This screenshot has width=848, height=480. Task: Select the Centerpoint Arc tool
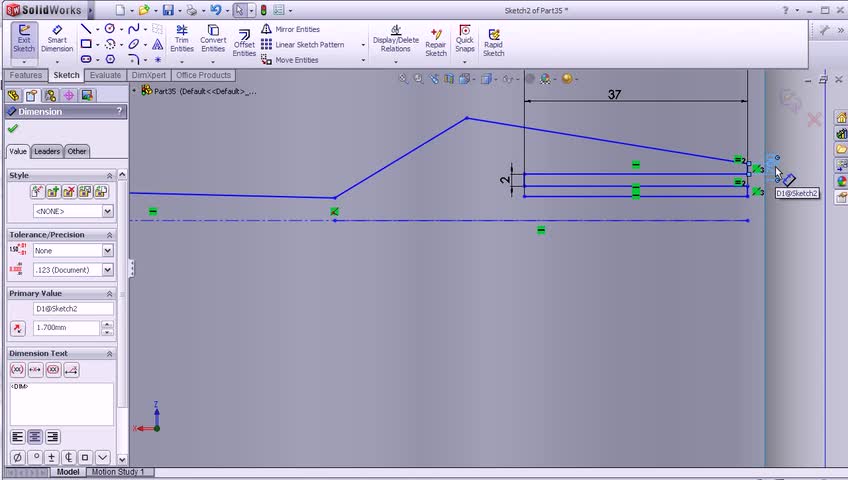(110, 44)
